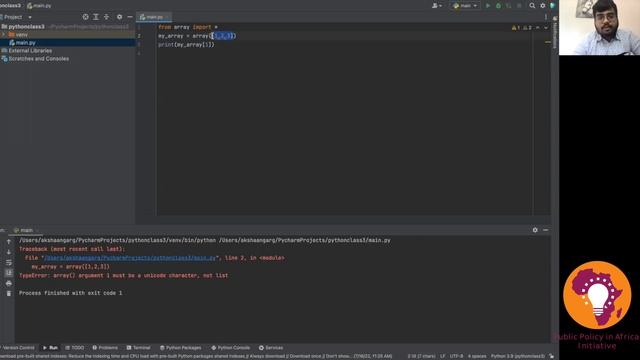Image resolution: width=640 pixels, height=360 pixels.
Task: Click 'Process finished with exit code 1' text
Action: [71, 293]
